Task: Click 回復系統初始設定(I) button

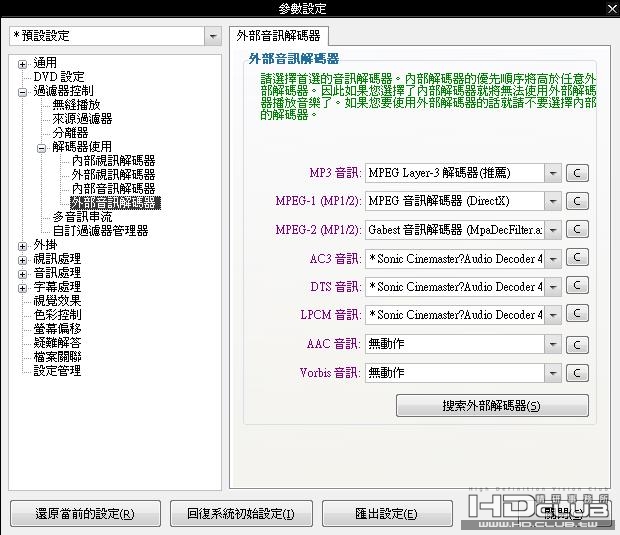Action: (x=241, y=514)
